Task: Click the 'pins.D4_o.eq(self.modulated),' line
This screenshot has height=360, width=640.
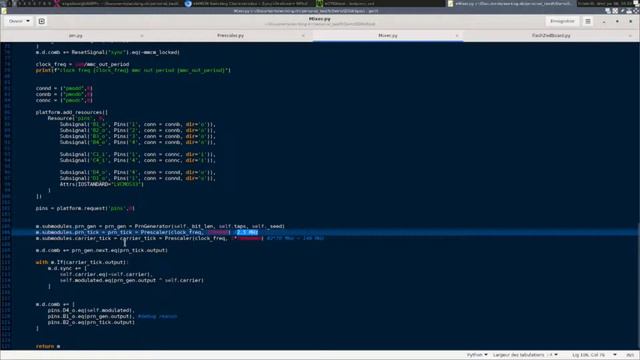Action: pos(91,310)
